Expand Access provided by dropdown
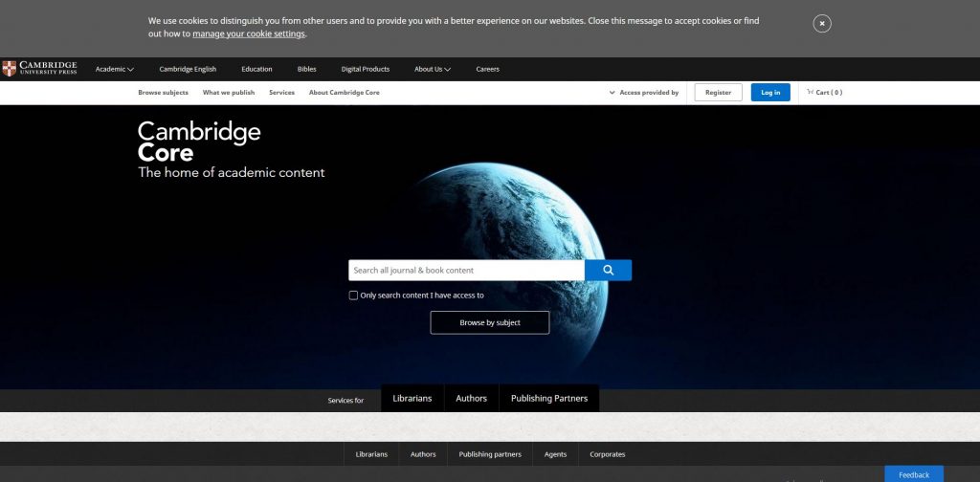The height and width of the screenshot is (482, 980). 643,93
